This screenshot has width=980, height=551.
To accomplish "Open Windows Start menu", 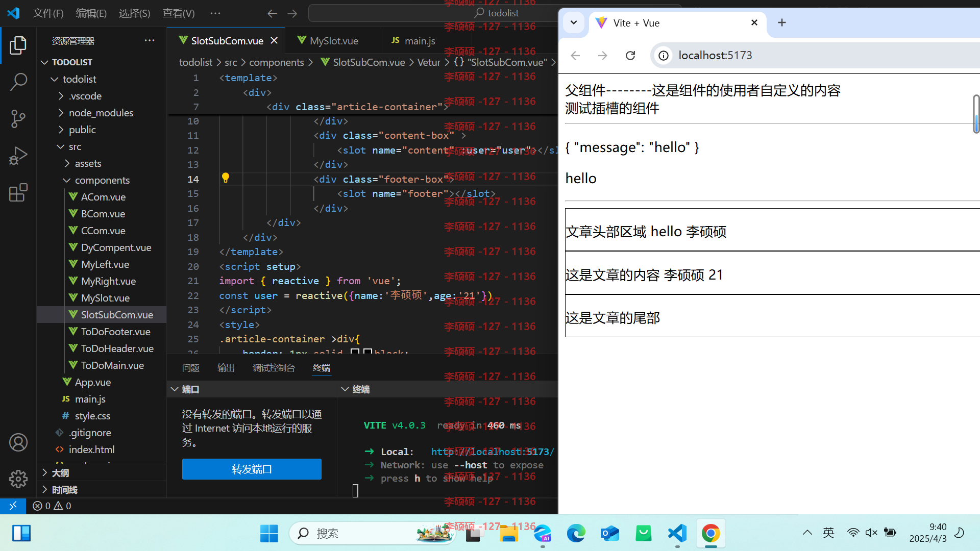I will [269, 533].
